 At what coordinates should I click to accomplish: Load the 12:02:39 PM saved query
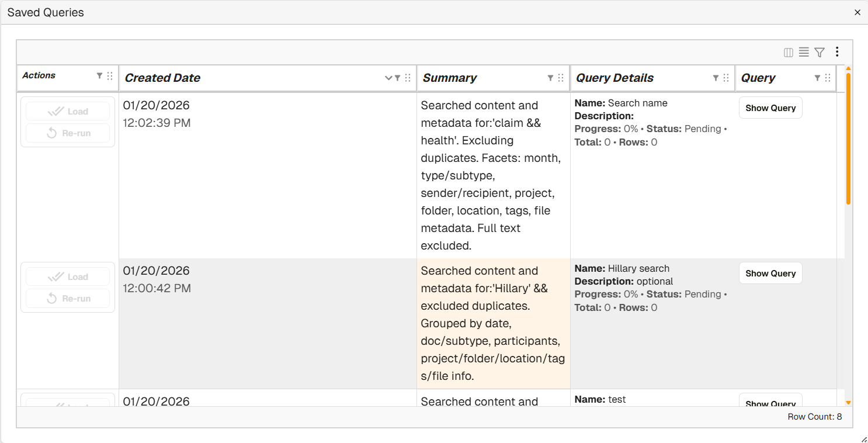point(68,112)
